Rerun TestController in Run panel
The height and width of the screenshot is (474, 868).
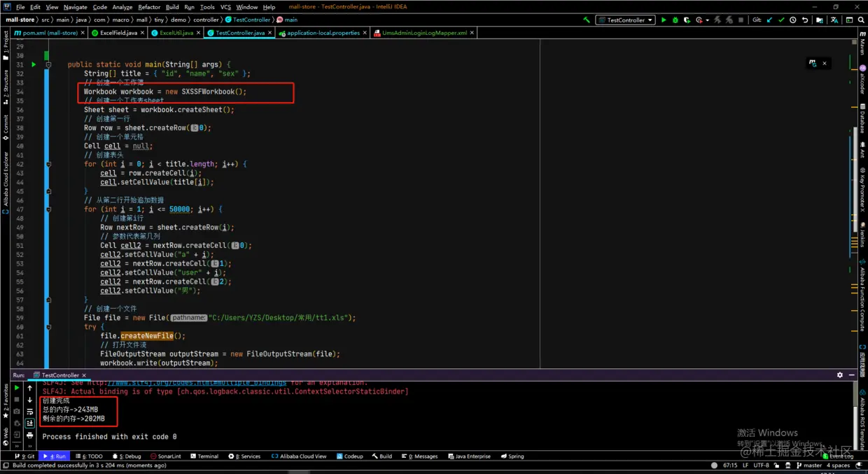[17, 388]
